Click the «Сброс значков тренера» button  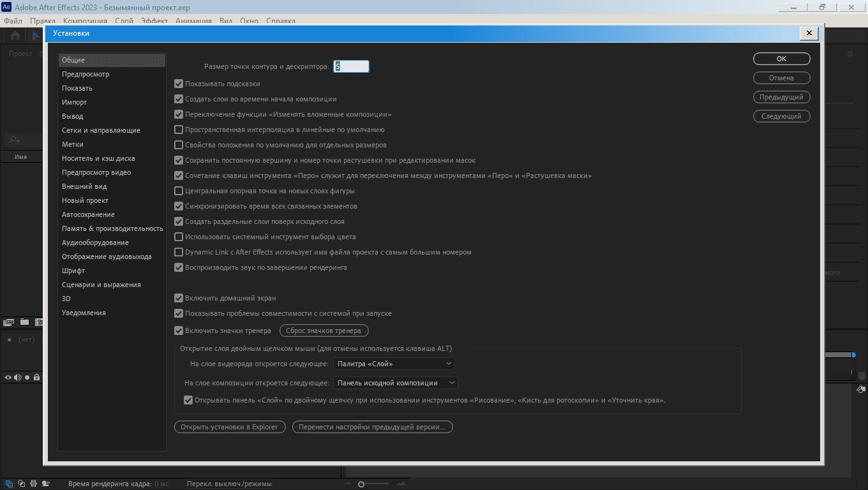pyautogui.click(x=324, y=330)
